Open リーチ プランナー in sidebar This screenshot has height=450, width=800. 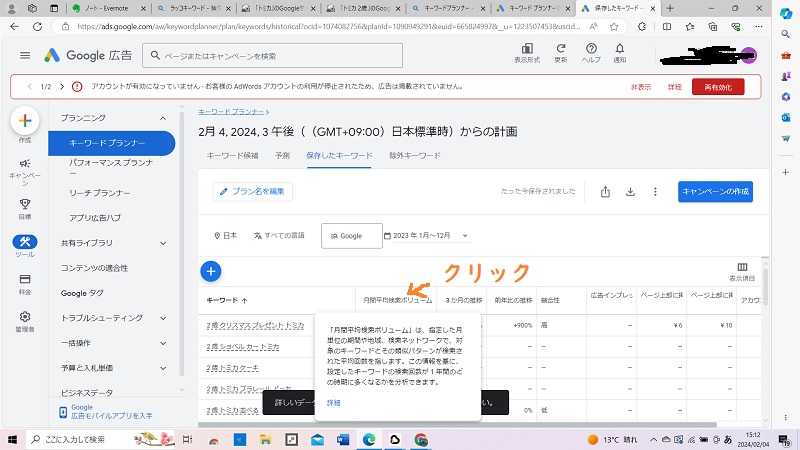[x=100, y=193]
